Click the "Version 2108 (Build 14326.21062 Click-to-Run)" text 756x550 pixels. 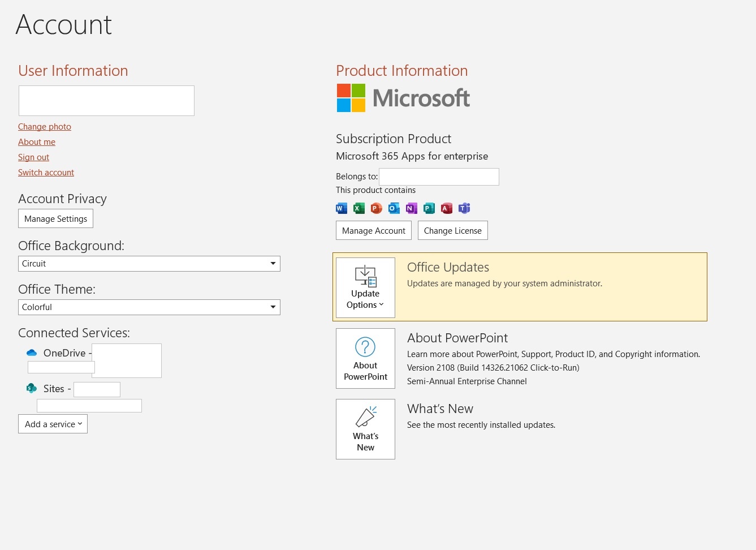[x=493, y=368]
